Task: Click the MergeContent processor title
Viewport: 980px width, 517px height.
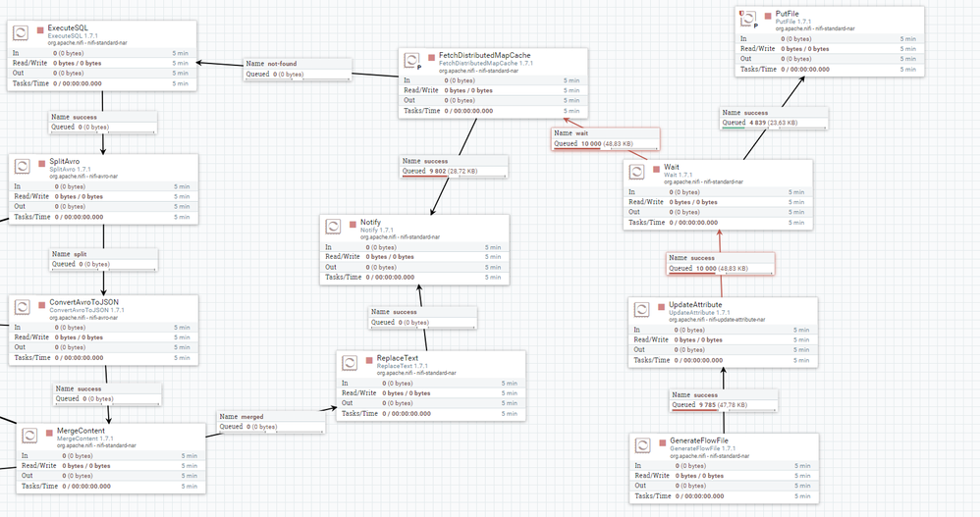Action: pos(81,431)
